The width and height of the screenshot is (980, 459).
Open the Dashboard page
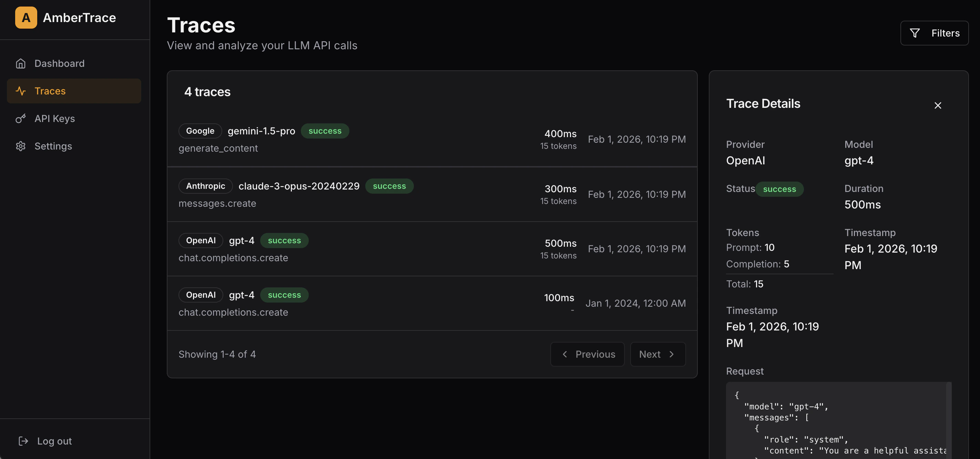coord(59,63)
